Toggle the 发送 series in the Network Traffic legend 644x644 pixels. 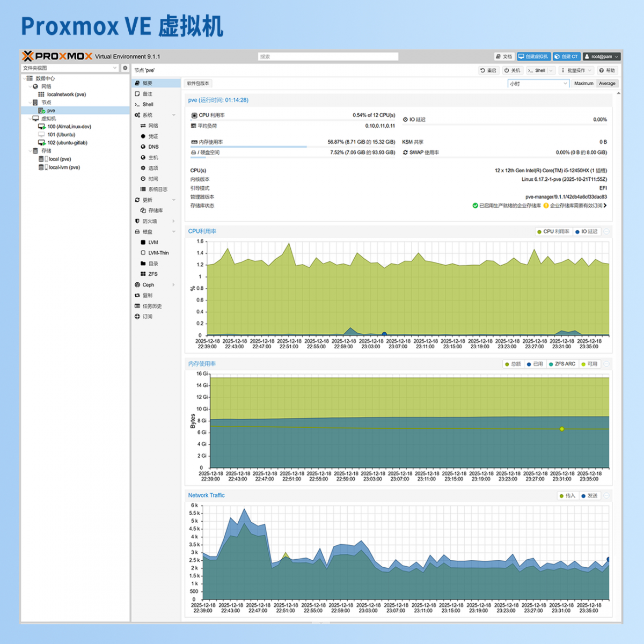point(589,496)
